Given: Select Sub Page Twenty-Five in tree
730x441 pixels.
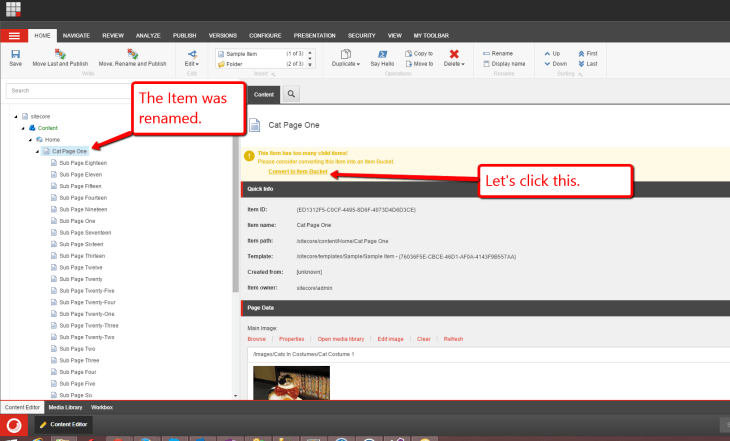Looking at the screenshot, I should tap(83, 291).
